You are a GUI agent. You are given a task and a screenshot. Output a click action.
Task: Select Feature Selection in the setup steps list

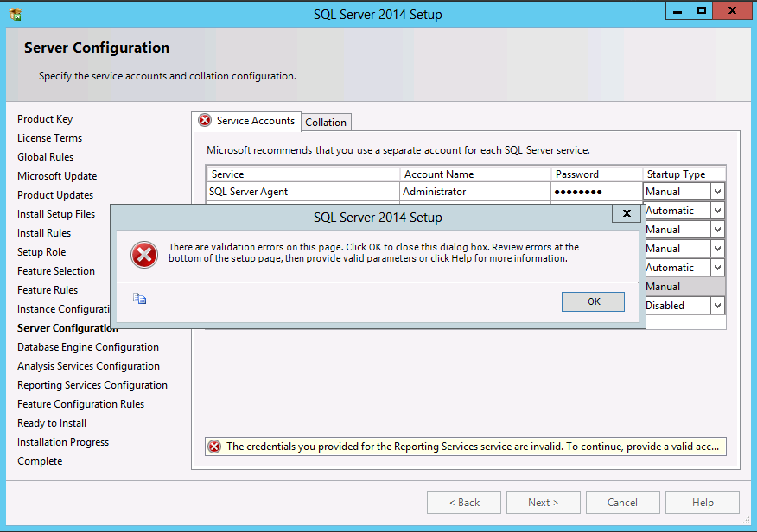pyautogui.click(x=56, y=271)
